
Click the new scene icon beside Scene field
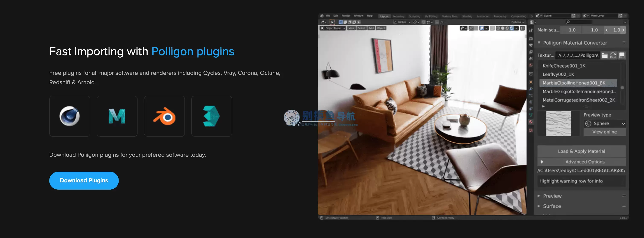573,16
